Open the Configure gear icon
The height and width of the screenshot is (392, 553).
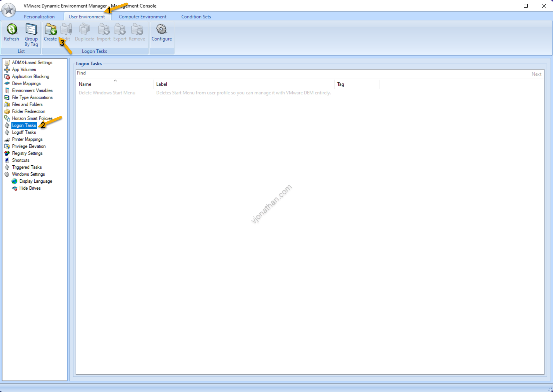162,29
